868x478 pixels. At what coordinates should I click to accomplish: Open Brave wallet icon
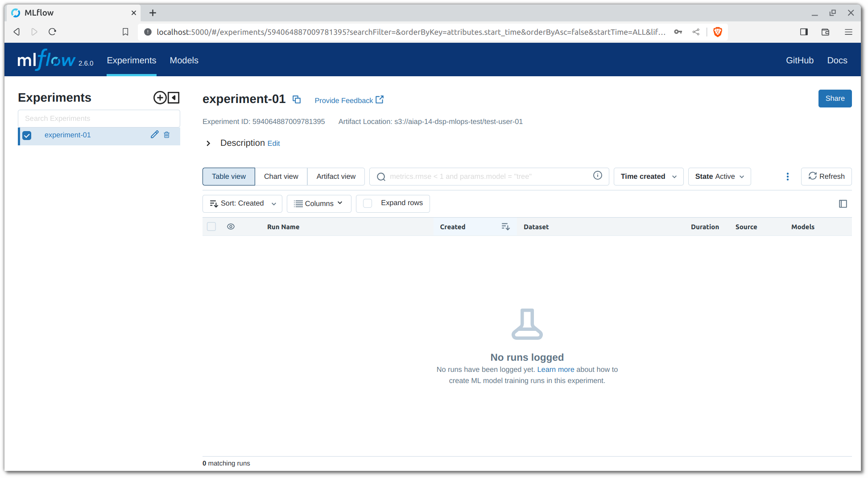coord(825,32)
